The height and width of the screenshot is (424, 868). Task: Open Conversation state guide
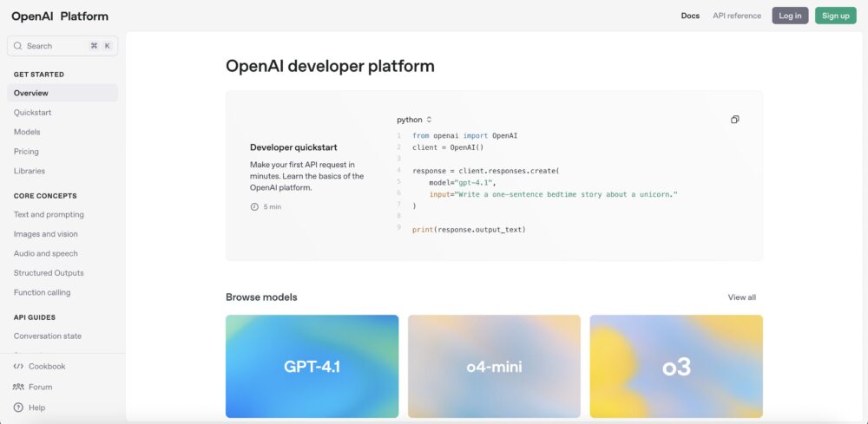(x=48, y=336)
